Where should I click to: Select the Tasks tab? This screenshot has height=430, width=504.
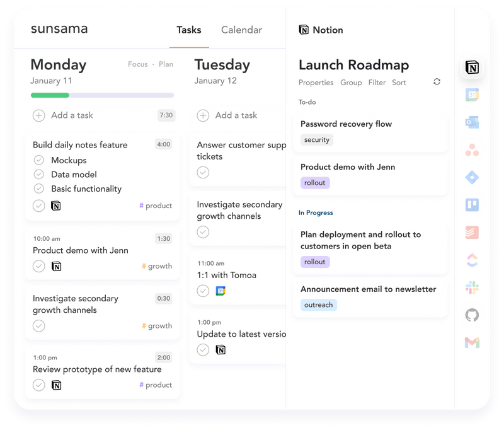[189, 30]
